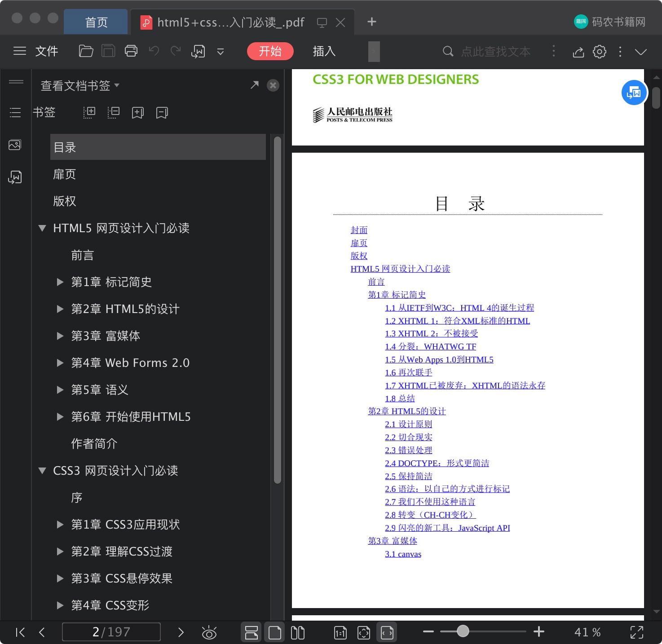Follow the 封面 link in the contents page
The width and height of the screenshot is (662, 644).
pyautogui.click(x=359, y=230)
